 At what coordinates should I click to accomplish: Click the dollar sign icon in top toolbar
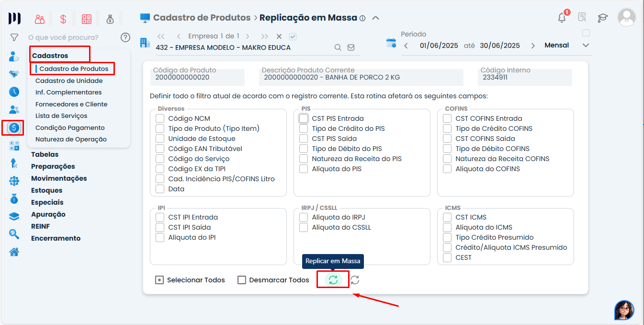[63, 19]
